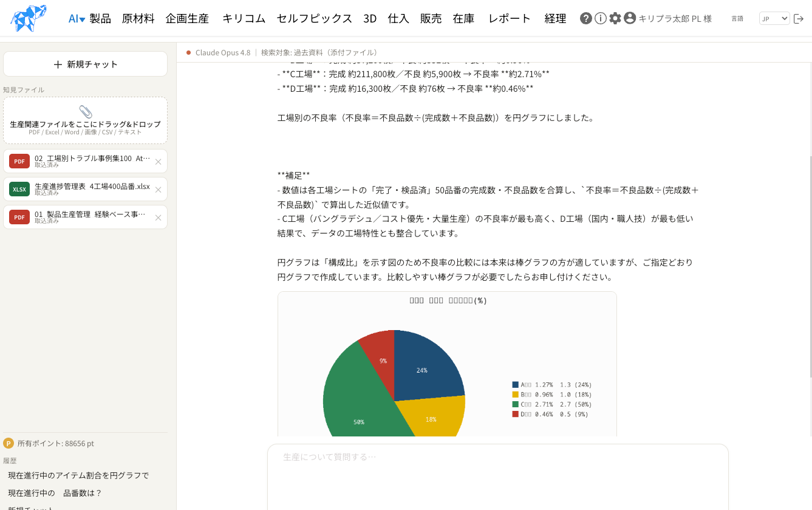Focus the 生産について質問する input field
This screenshot has width=812, height=510.
point(498,477)
